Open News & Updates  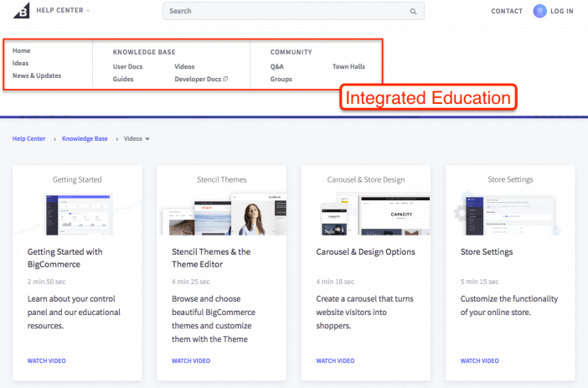coord(37,75)
